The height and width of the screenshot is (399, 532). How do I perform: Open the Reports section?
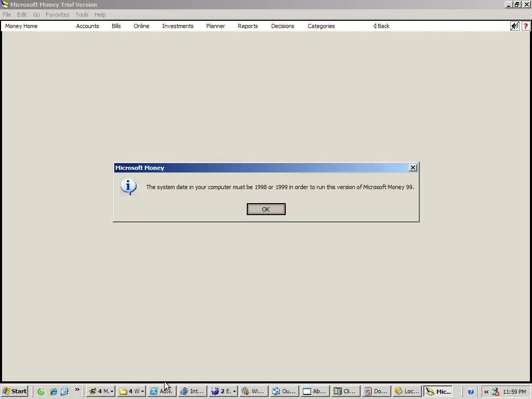(248, 26)
